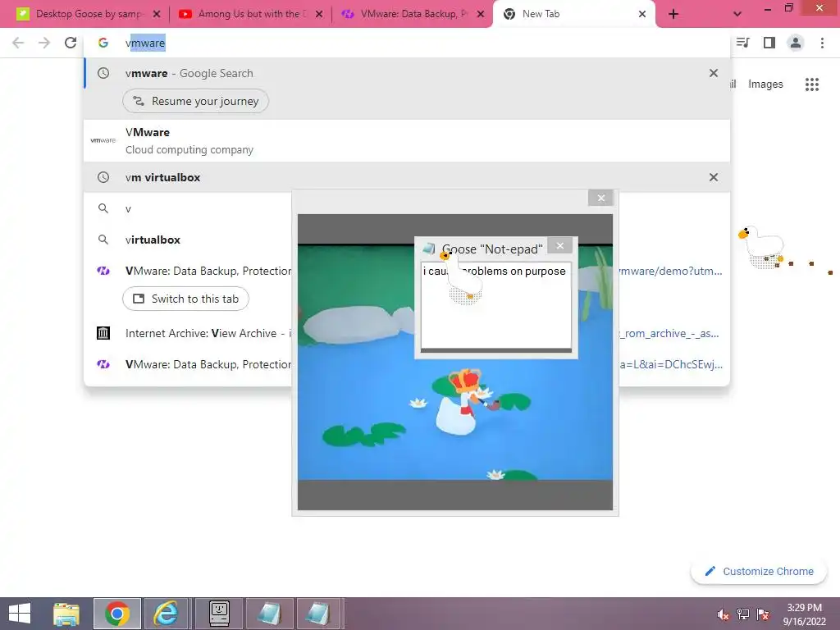Select the Internet Archive View Archive suggestion
Image resolution: width=840 pixels, height=630 pixels.
[x=188, y=333]
